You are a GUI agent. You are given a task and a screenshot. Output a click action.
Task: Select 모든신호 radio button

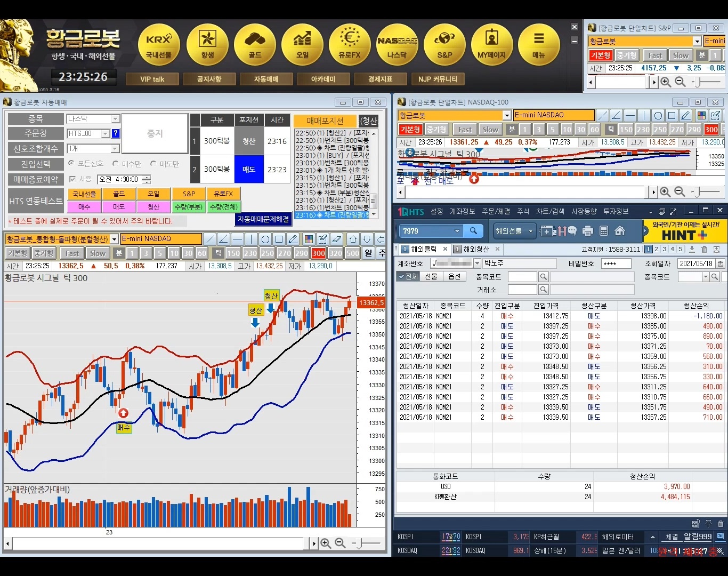coord(71,163)
